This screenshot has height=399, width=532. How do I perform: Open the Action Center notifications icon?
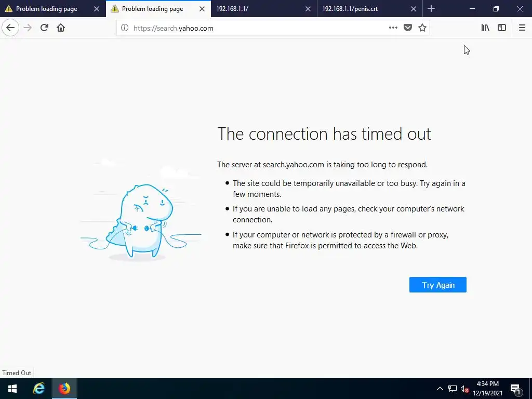click(515, 389)
